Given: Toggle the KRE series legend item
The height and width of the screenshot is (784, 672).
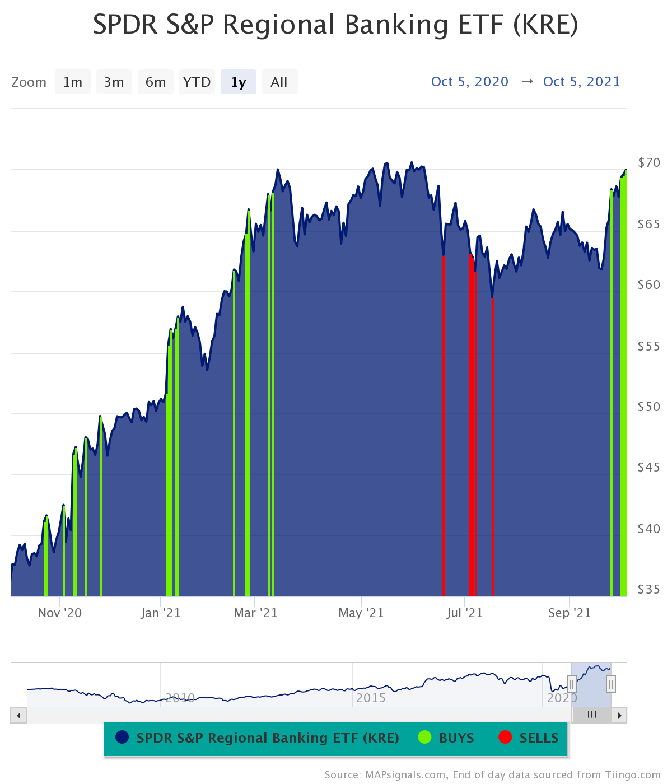Looking at the screenshot, I should point(258,738).
